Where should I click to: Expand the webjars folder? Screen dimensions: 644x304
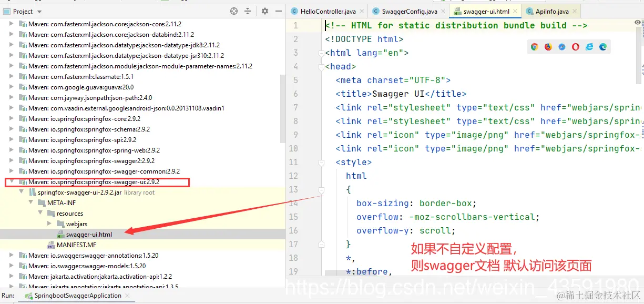(x=50, y=224)
